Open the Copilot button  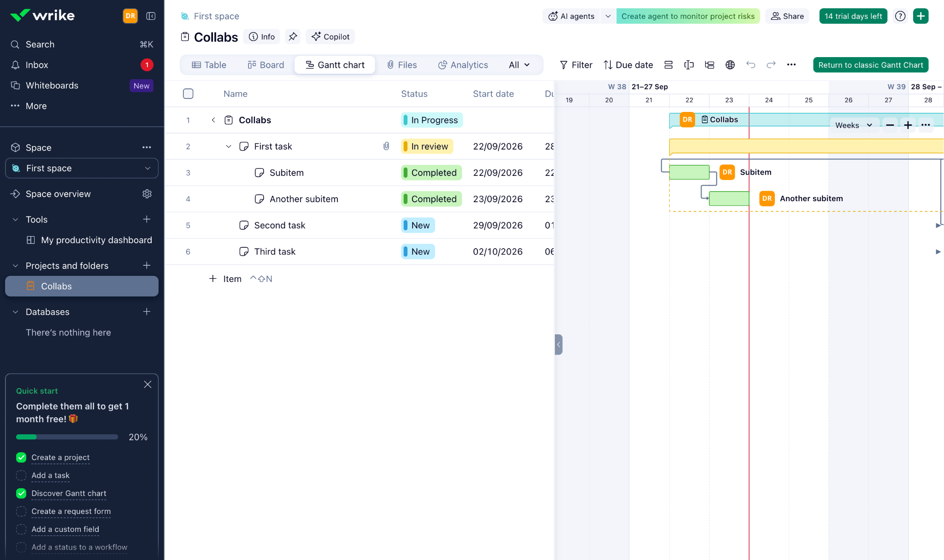point(330,37)
